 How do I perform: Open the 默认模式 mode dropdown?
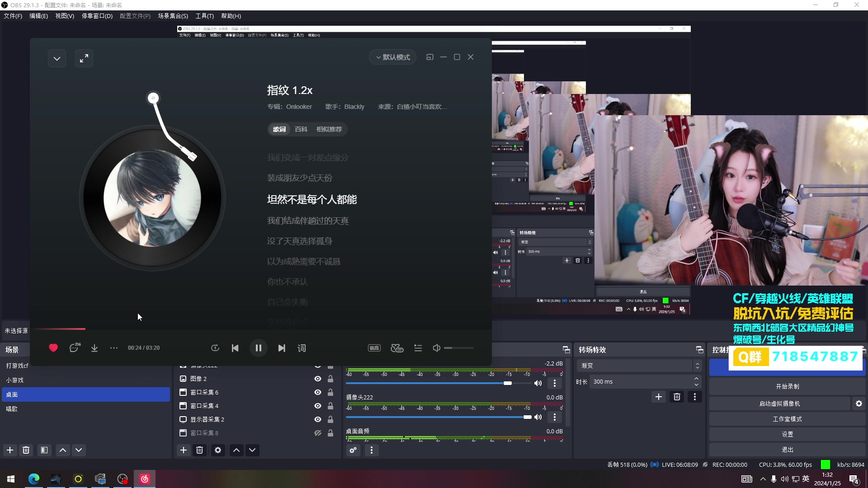coord(392,57)
